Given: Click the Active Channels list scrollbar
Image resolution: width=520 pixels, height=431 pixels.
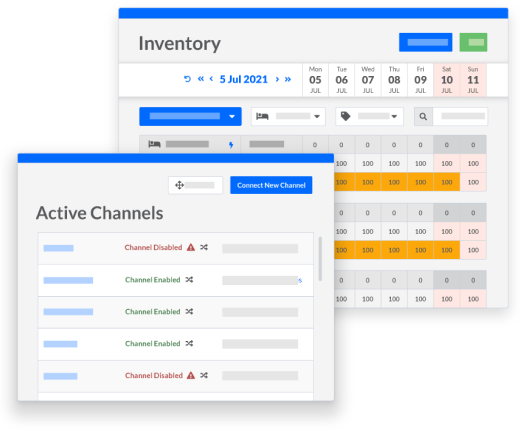Looking at the screenshot, I should click(x=320, y=259).
